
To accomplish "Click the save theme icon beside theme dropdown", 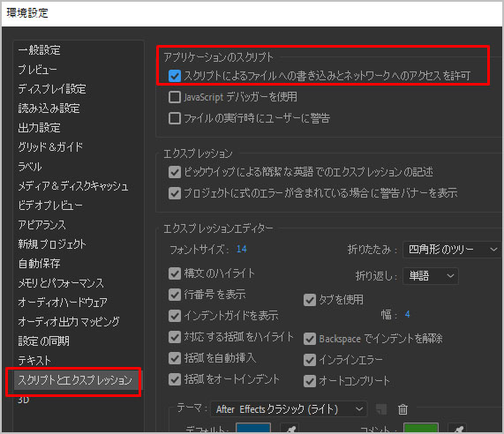I will [381, 409].
